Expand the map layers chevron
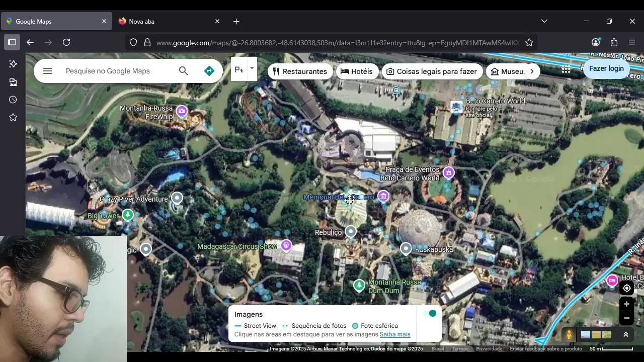 point(626,335)
